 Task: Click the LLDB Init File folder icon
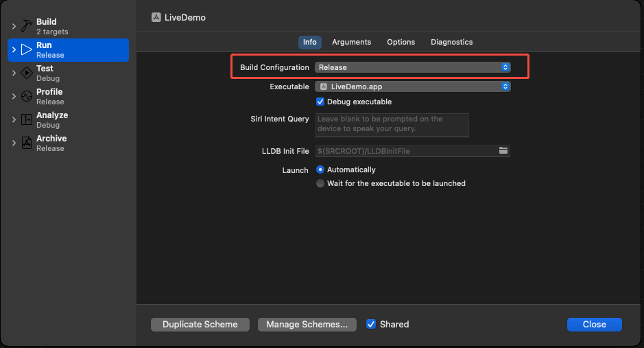(503, 151)
